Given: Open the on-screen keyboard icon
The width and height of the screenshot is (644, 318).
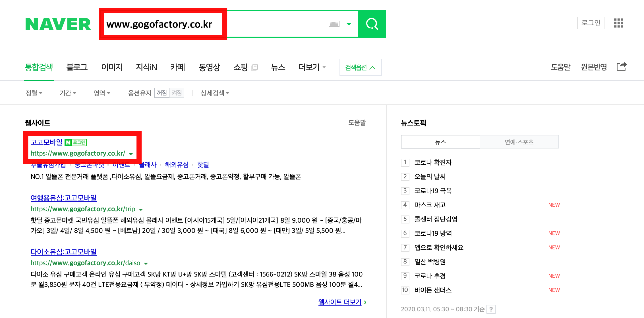Looking at the screenshot, I should click(334, 24).
